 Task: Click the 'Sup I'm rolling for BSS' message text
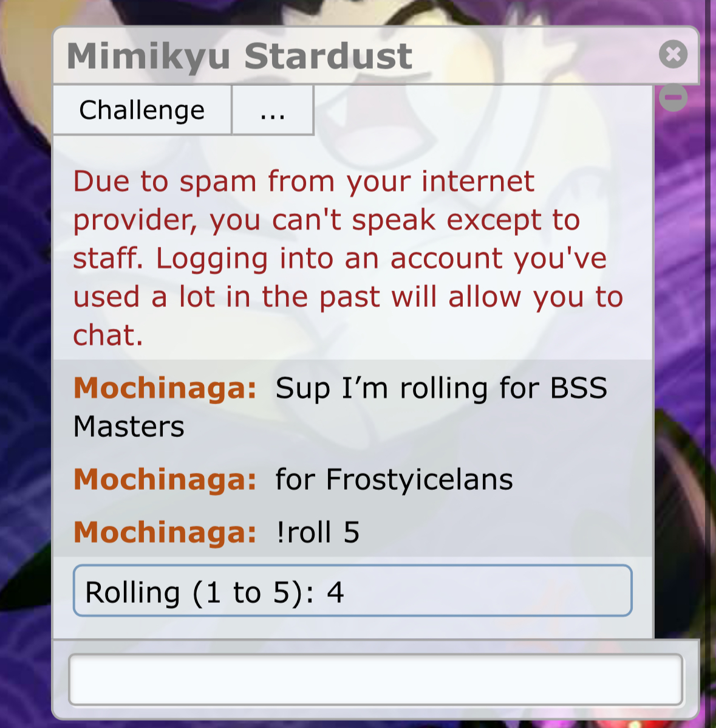[442, 388]
